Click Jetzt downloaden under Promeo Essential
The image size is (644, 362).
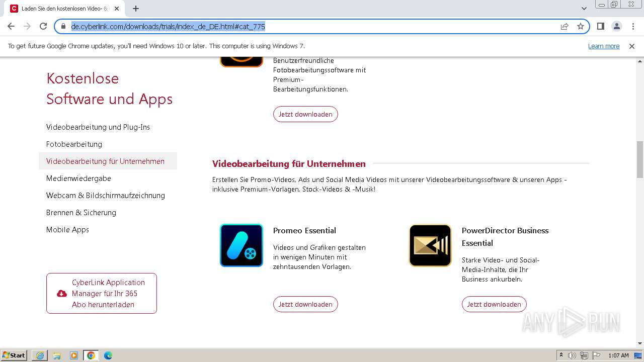click(305, 304)
